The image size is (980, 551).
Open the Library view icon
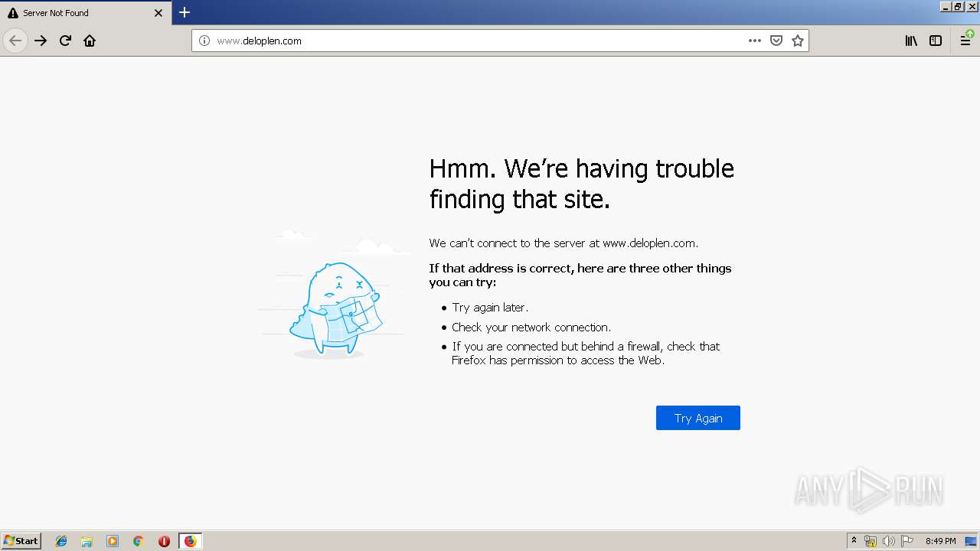coord(911,41)
